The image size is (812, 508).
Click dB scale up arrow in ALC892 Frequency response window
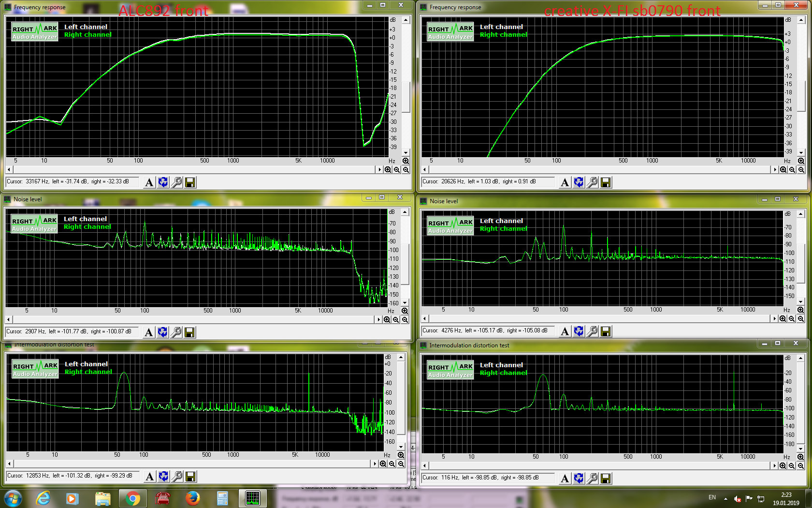pos(406,20)
